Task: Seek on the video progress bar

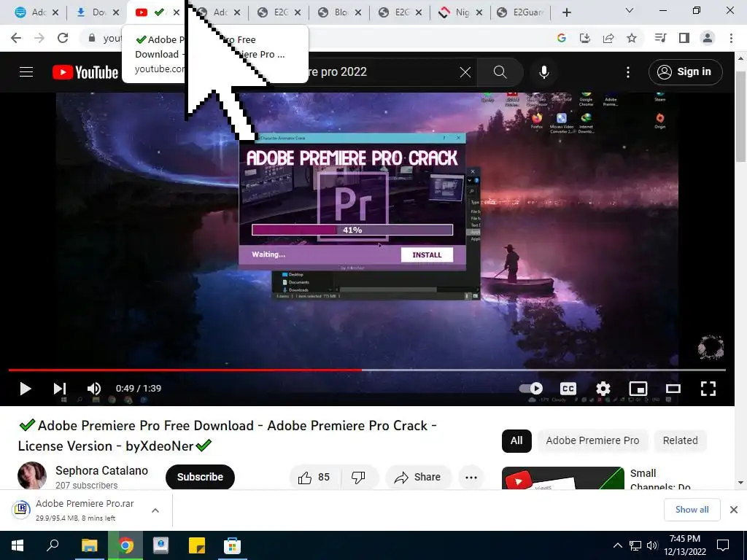Action: point(367,370)
